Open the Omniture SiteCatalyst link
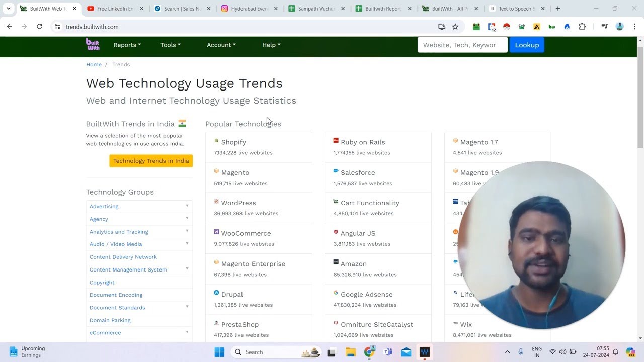Image resolution: width=644 pixels, height=362 pixels. (x=377, y=324)
